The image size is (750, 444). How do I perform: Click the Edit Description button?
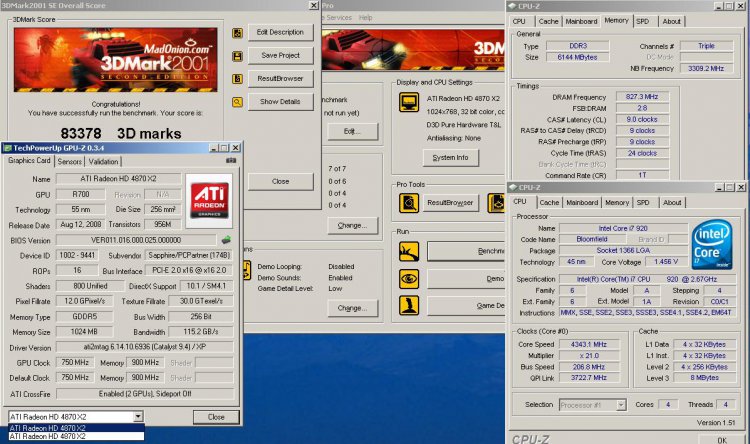(x=280, y=33)
